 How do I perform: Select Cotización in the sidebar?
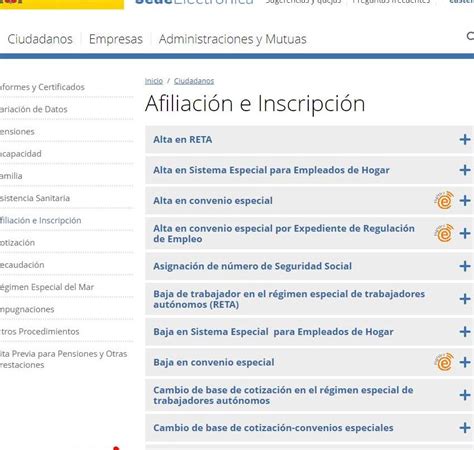[x=17, y=243]
